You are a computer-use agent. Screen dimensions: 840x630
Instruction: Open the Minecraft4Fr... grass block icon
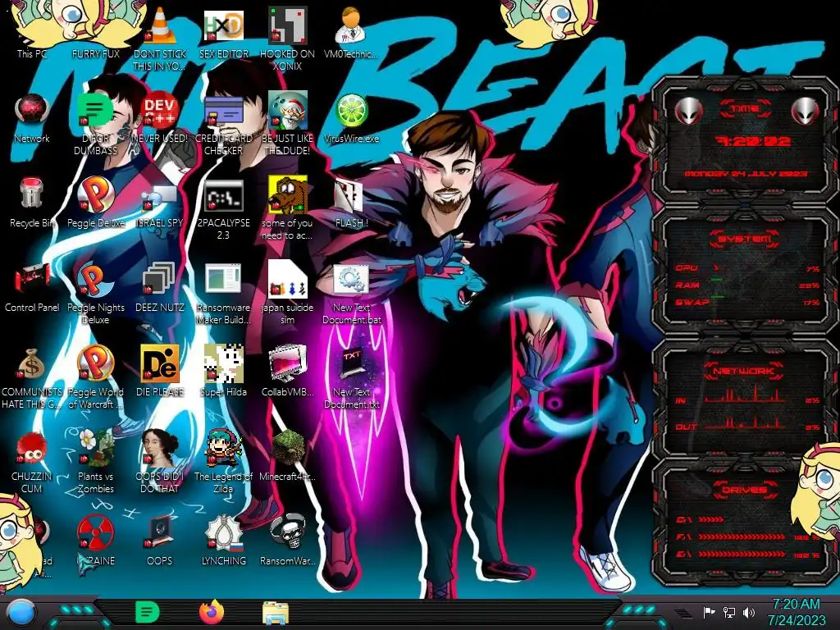point(288,448)
